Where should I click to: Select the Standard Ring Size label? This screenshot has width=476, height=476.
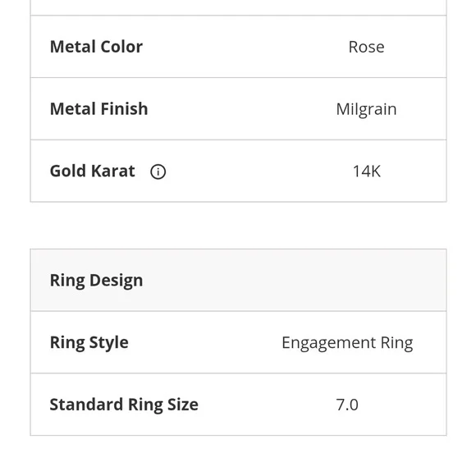[x=124, y=405]
